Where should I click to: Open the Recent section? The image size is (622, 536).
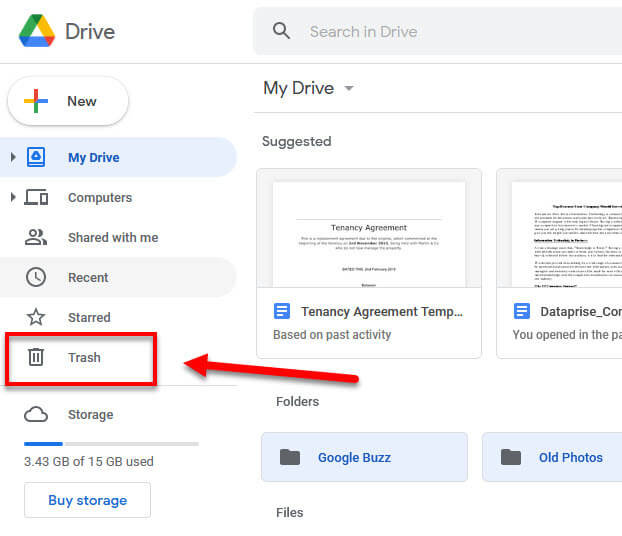tap(118, 277)
